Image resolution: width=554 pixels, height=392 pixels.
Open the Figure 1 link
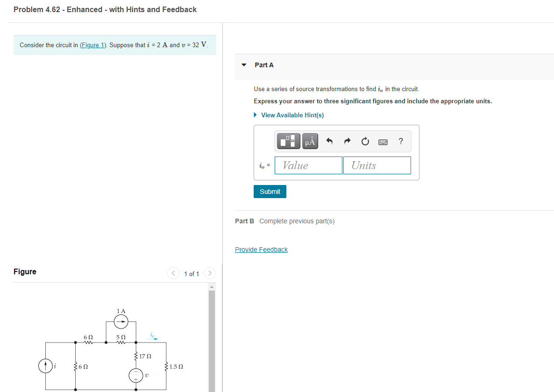click(x=92, y=45)
